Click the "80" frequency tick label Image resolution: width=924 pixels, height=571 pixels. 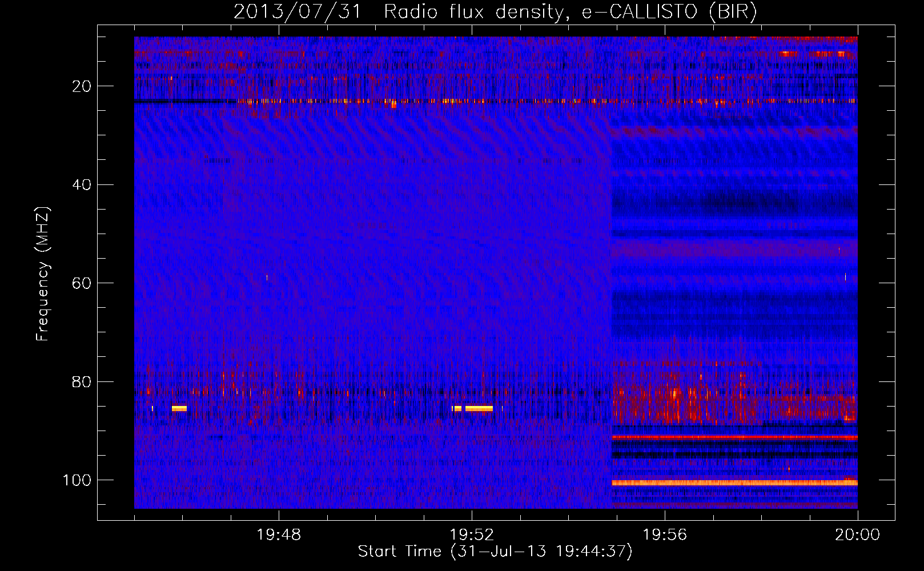[82, 382]
